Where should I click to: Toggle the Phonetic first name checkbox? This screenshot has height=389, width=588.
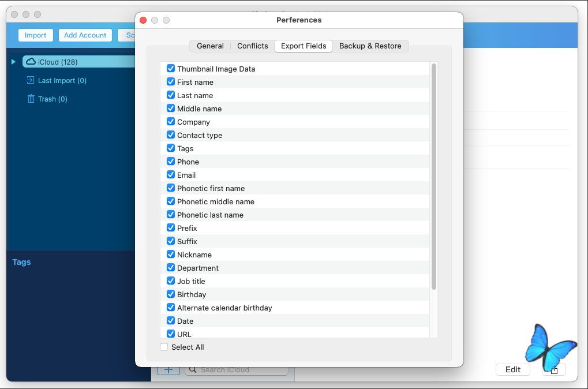(171, 188)
